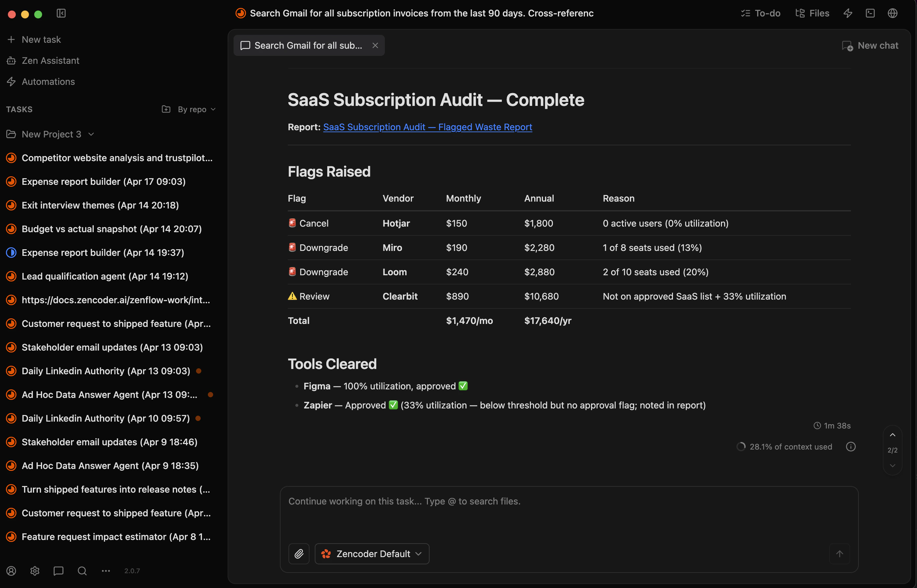Start a New chat
The width and height of the screenshot is (917, 588).
click(x=870, y=45)
